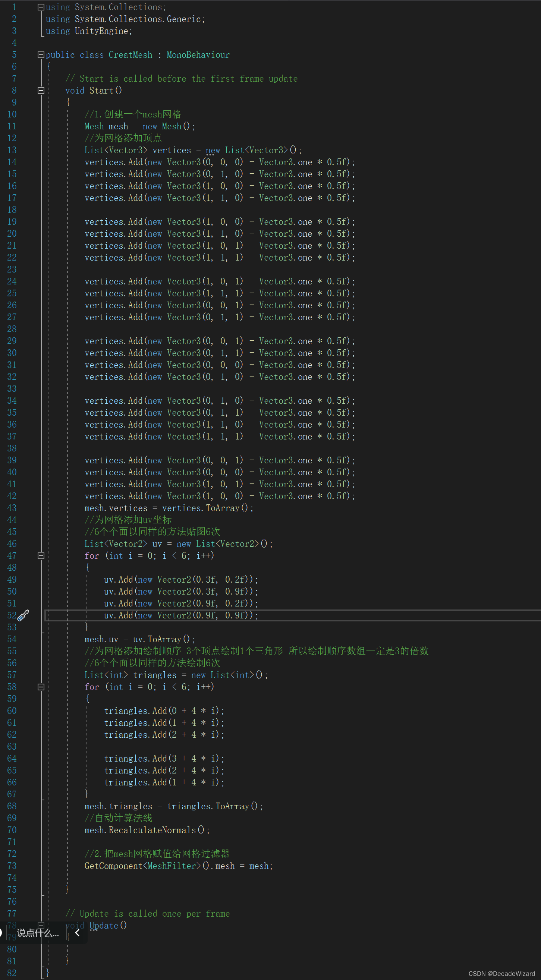The image size is (541, 980).
Task: Click comment '// Update is called once per frame'
Action: point(147,914)
